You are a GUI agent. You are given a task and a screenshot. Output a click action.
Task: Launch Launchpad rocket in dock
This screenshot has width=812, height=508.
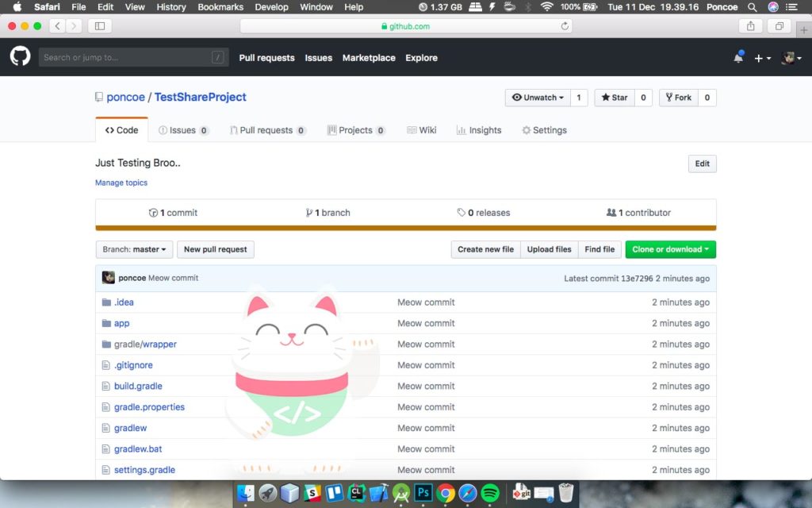coord(268,492)
